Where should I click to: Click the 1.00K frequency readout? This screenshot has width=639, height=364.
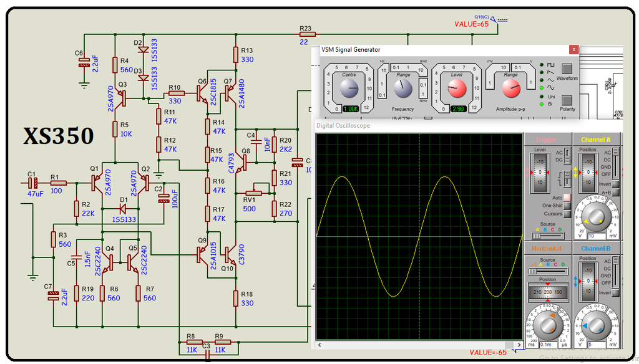coord(350,108)
